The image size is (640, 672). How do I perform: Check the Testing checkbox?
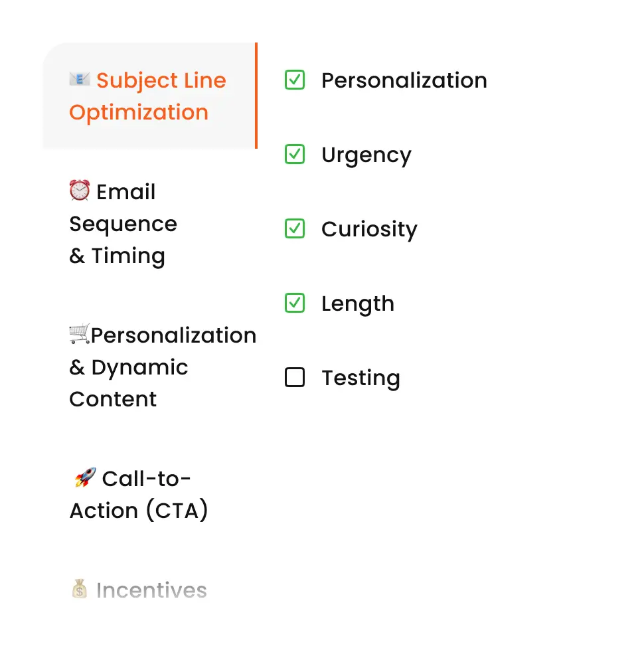[x=294, y=378]
